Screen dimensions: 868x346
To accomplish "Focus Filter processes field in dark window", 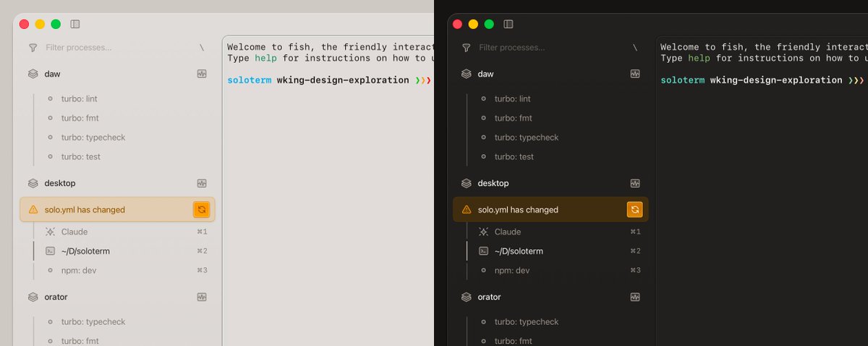I will tap(552, 48).
